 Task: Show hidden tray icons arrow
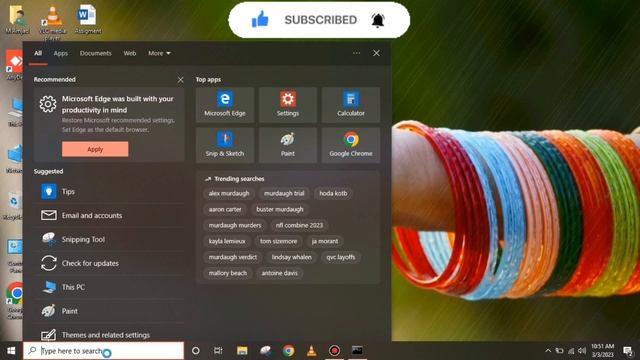(548, 351)
